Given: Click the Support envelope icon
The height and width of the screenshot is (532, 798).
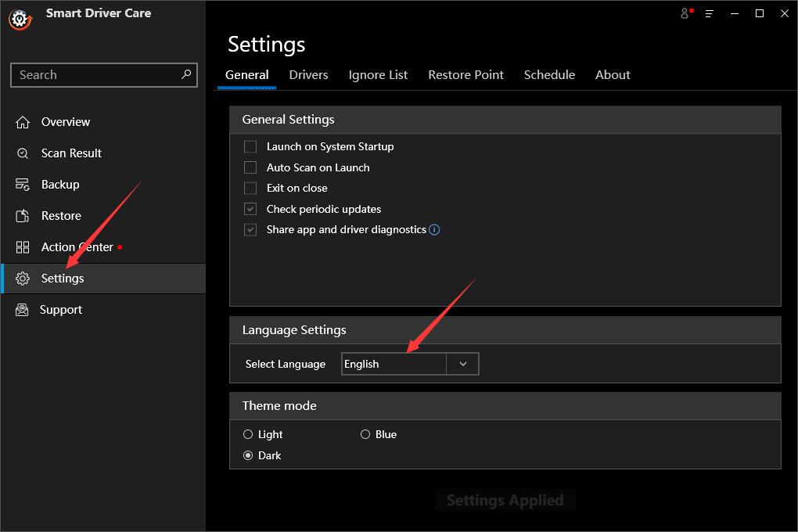Looking at the screenshot, I should click(23, 310).
